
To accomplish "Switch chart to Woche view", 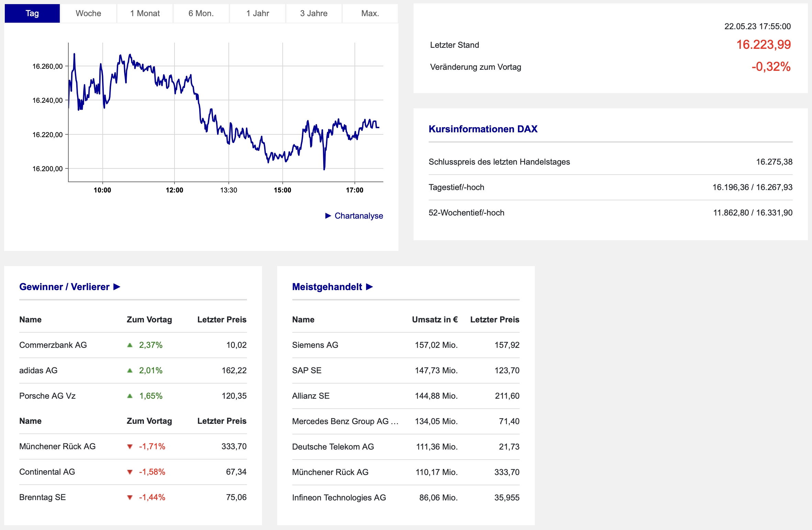I will 88,13.
